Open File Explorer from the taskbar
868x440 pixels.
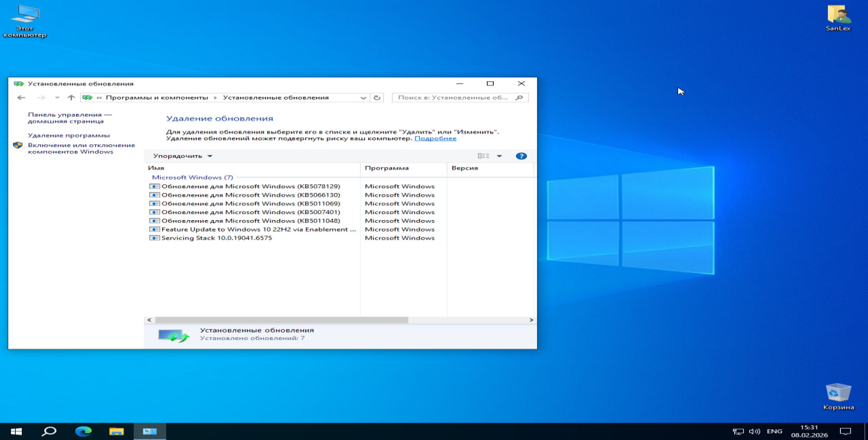coord(116,431)
